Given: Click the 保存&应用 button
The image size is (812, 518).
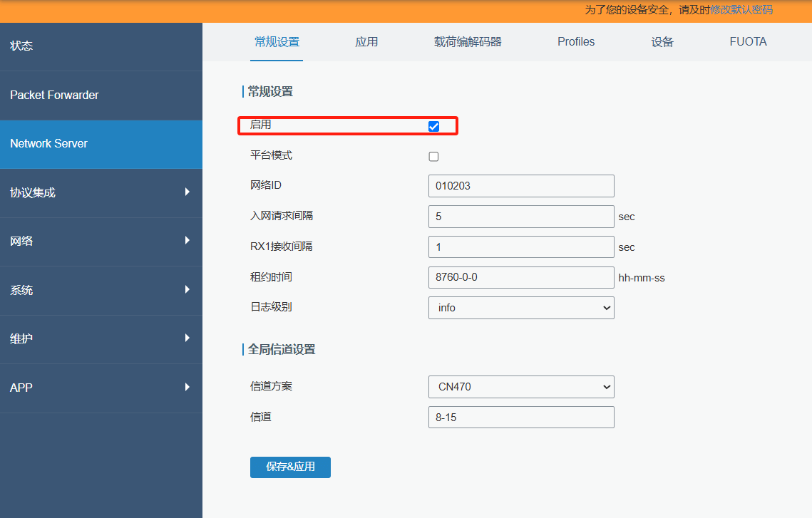Looking at the screenshot, I should pyautogui.click(x=290, y=467).
